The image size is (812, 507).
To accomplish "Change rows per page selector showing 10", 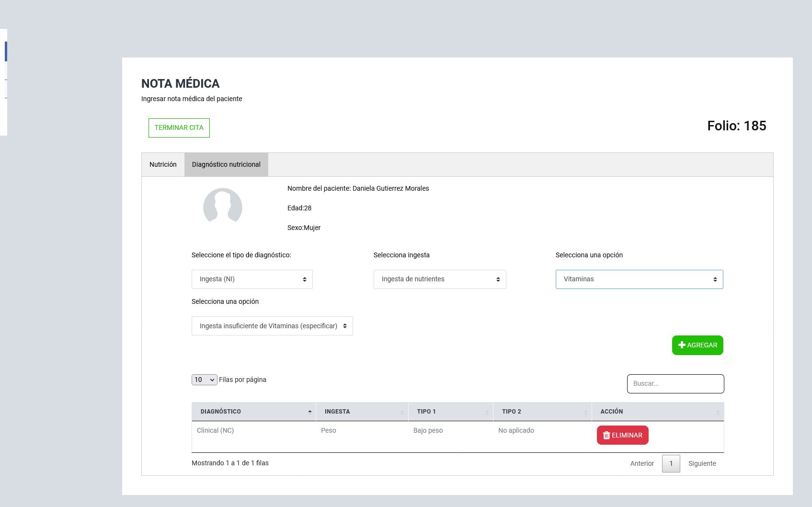I will pos(204,380).
